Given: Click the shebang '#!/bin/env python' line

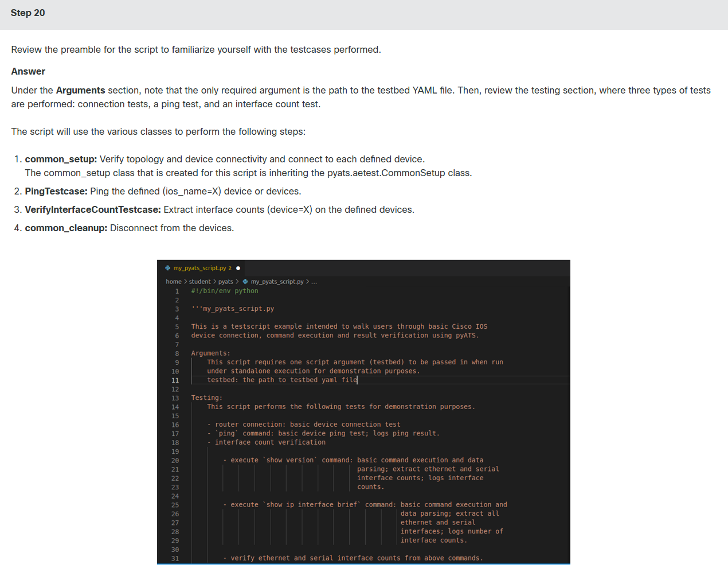Looking at the screenshot, I should [x=225, y=291].
